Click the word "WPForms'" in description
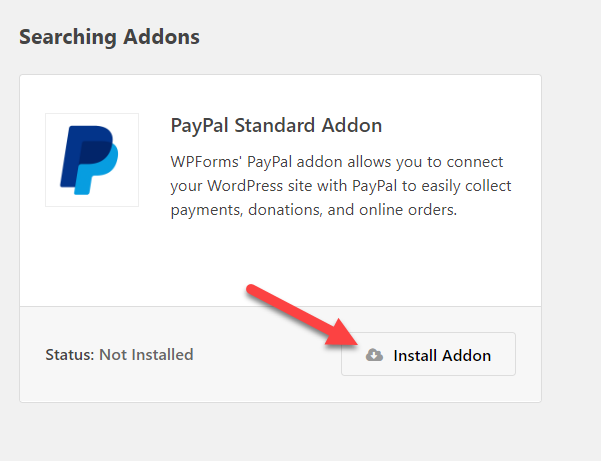The height and width of the screenshot is (461, 601). coord(206,162)
